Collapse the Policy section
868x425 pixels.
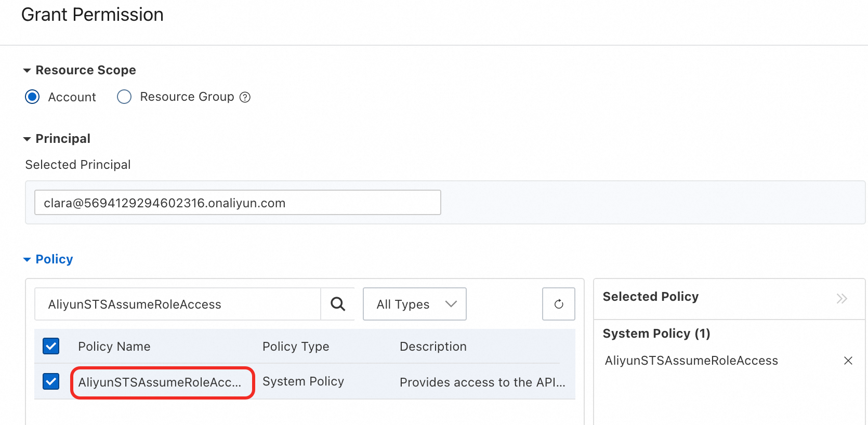[28, 260]
